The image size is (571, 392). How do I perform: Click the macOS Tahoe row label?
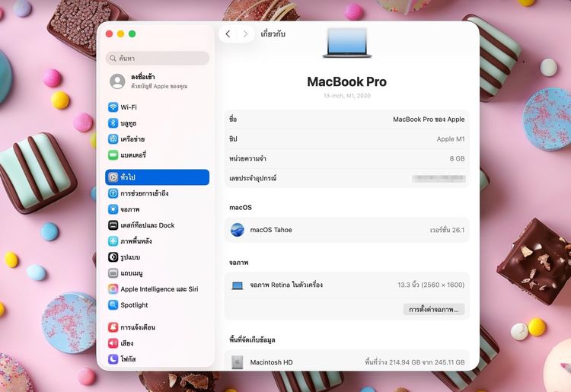[x=271, y=230]
